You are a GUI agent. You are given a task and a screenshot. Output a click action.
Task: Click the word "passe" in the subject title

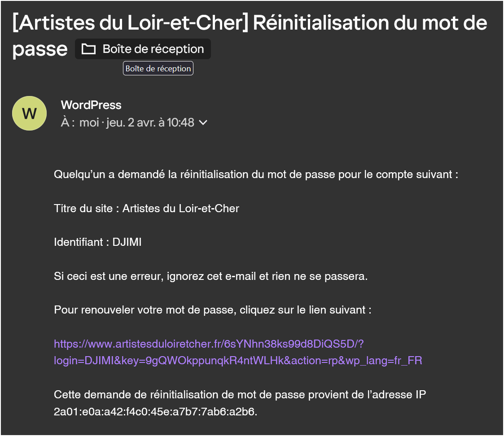coord(40,49)
